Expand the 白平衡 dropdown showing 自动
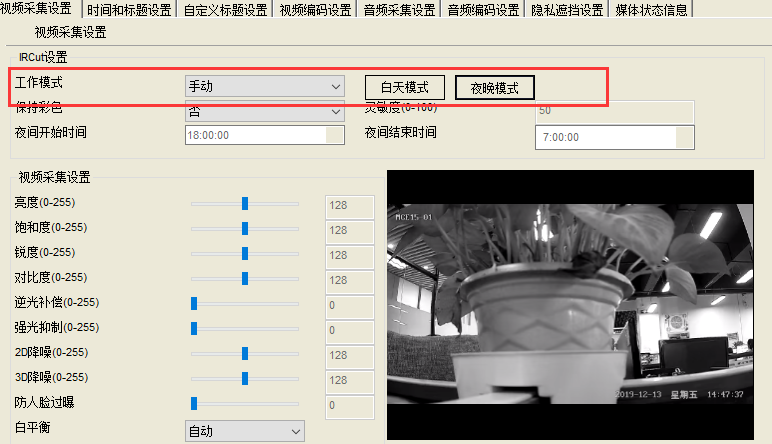This screenshot has height=444, width=772. pyautogui.click(x=245, y=431)
